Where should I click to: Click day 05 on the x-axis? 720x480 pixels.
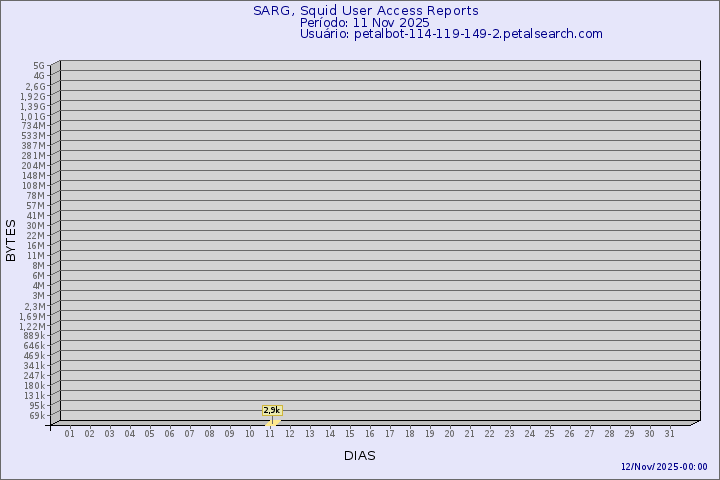coord(150,434)
